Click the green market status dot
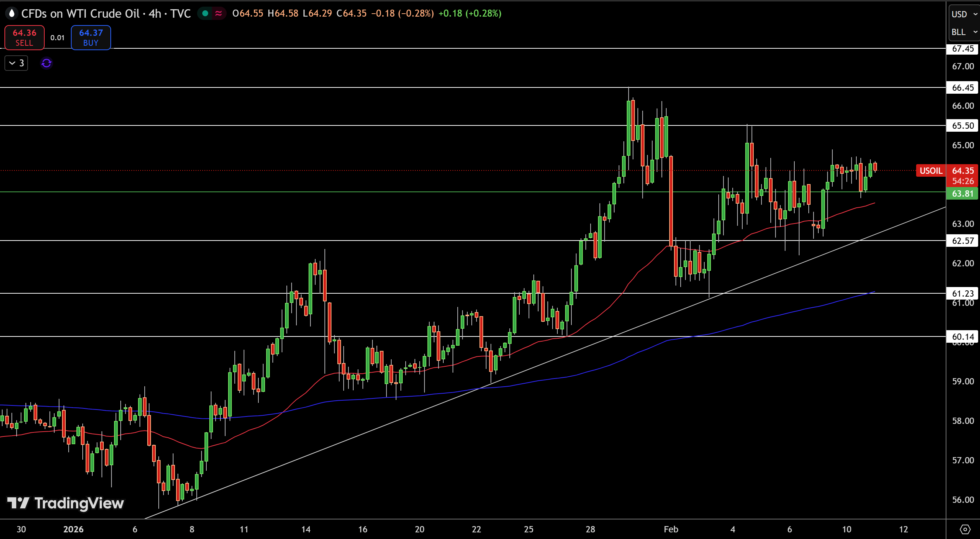 (206, 14)
